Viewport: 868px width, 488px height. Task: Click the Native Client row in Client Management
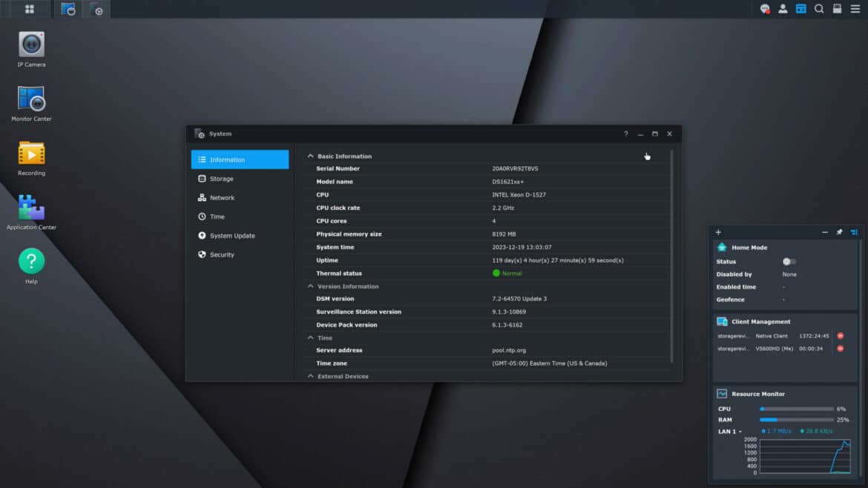782,336
